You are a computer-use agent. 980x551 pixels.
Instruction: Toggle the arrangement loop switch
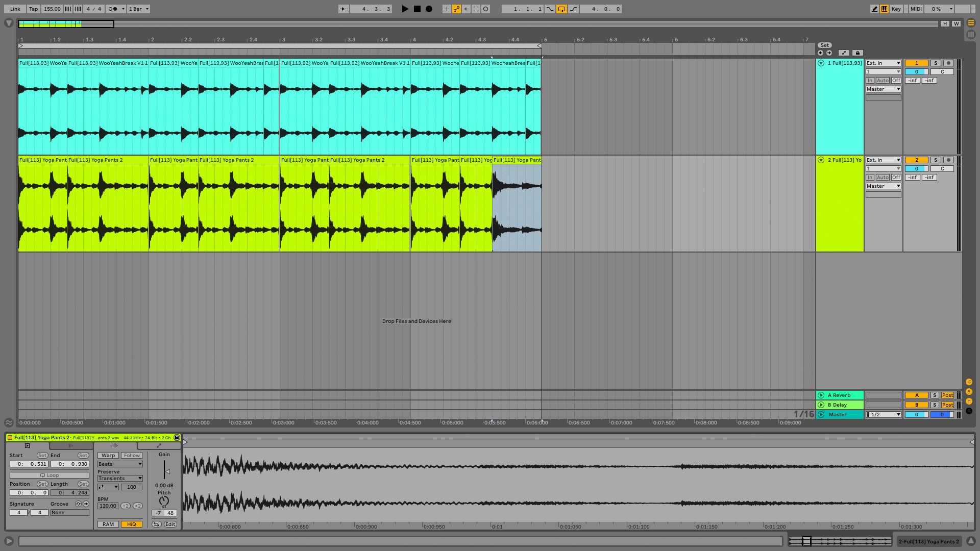pyautogui.click(x=561, y=9)
